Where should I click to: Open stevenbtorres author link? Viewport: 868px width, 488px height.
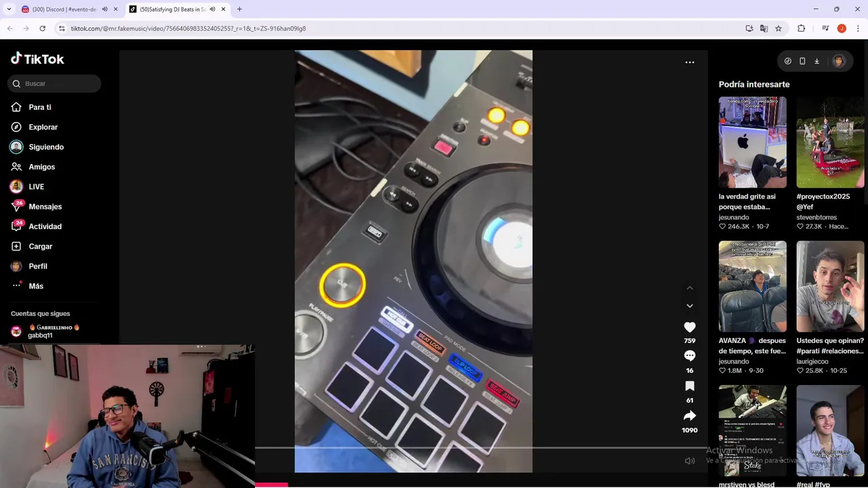pyautogui.click(x=816, y=218)
